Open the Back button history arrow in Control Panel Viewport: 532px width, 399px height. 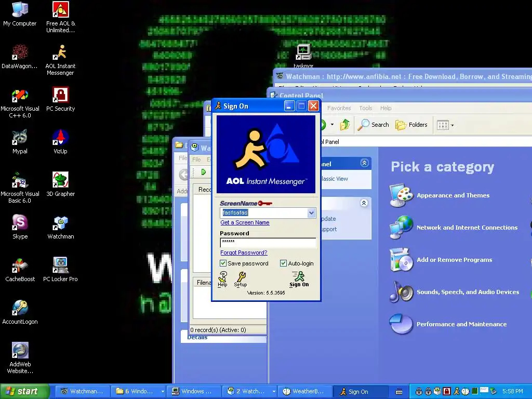pos(332,125)
